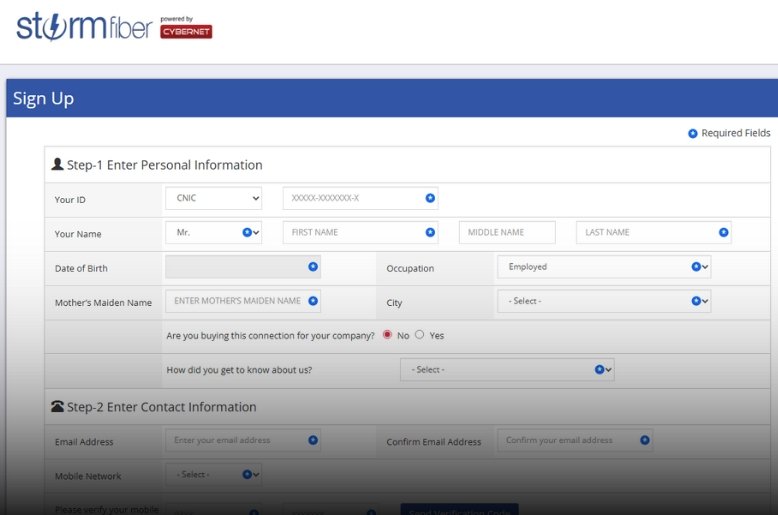Click the StormFiber logo
This screenshot has height=515, width=778.
point(84,26)
